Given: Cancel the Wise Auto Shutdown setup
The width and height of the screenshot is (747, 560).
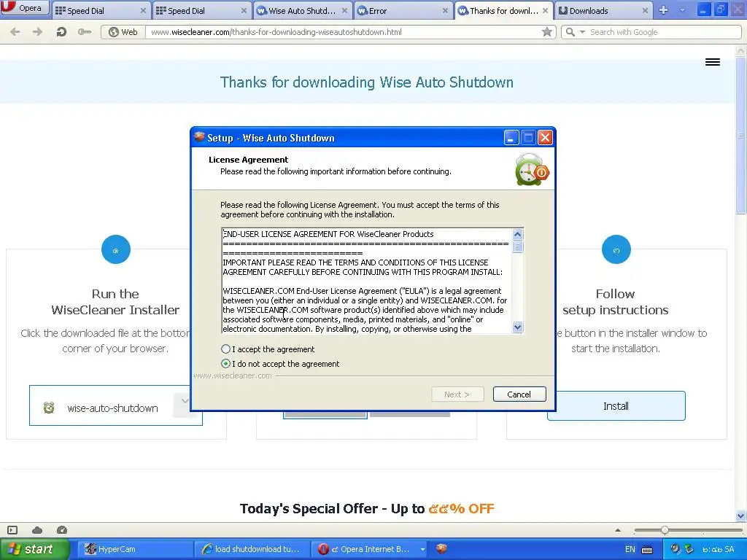Looking at the screenshot, I should point(519,394).
